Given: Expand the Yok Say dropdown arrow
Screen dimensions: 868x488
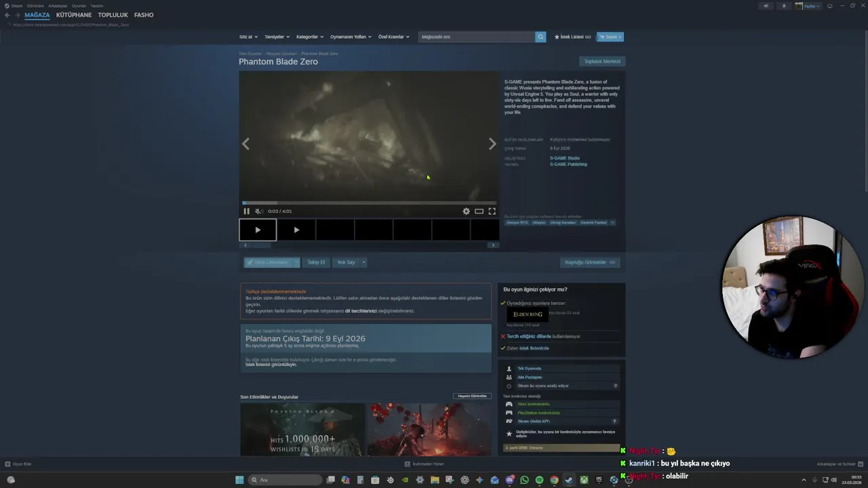Looking at the screenshot, I should (363, 262).
